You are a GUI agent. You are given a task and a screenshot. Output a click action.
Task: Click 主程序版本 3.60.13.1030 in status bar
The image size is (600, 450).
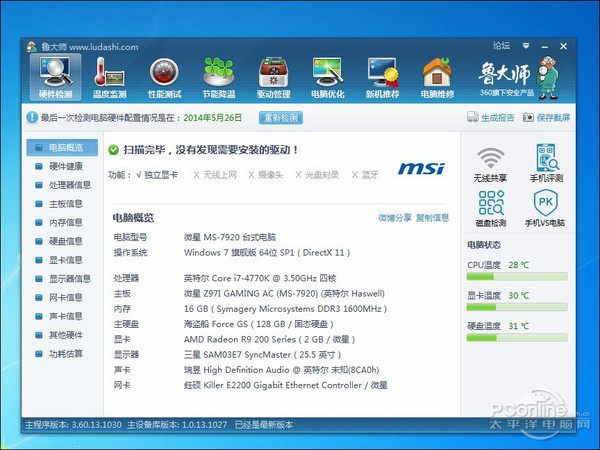point(73,425)
